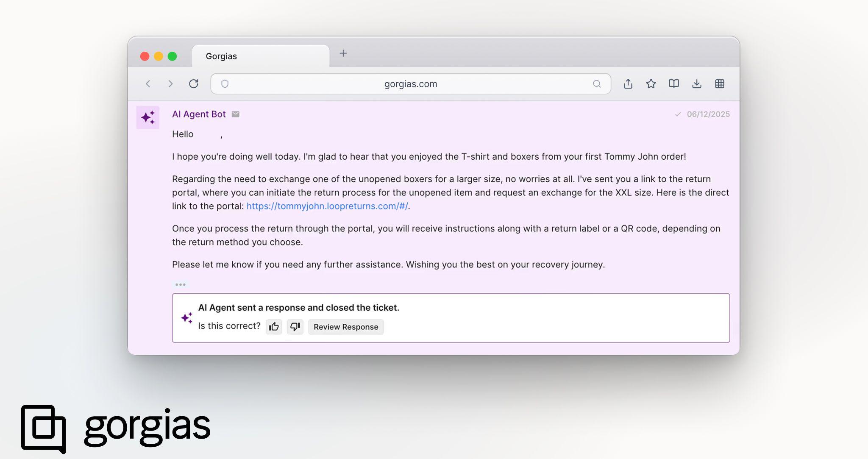Bookmark this page with the star icon
This screenshot has width=868, height=459.
click(x=651, y=83)
